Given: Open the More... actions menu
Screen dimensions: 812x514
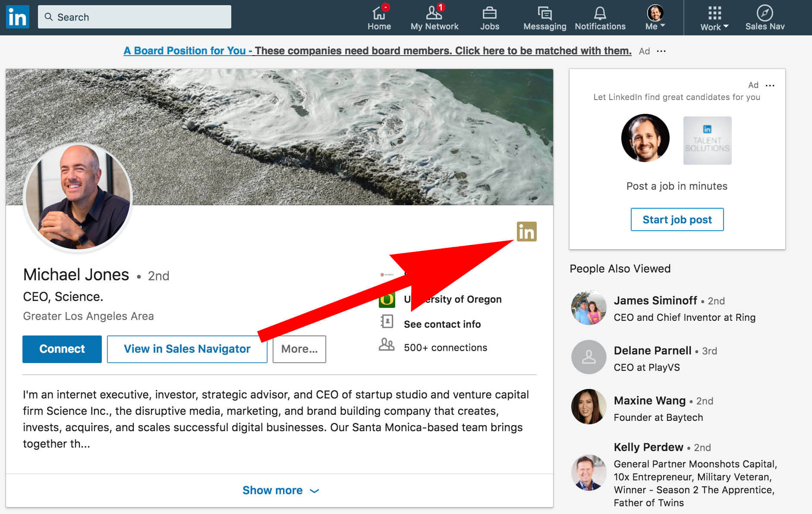Looking at the screenshot, I should pos(299,349).
